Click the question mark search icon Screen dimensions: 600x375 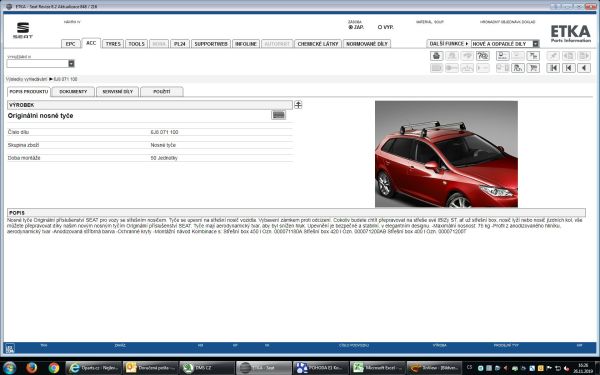(x=483, y=56)
